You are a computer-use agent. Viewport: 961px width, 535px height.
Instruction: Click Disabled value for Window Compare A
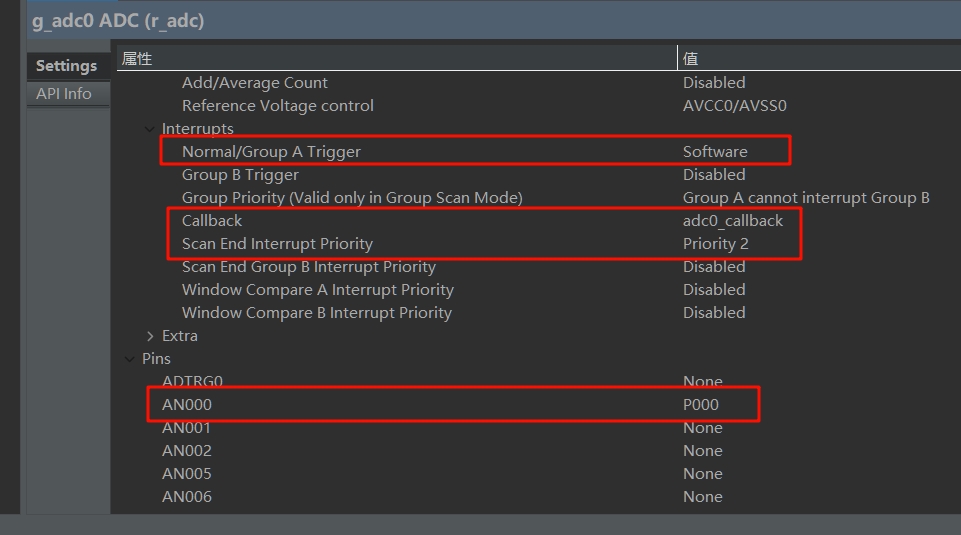(x=714, y=290)
